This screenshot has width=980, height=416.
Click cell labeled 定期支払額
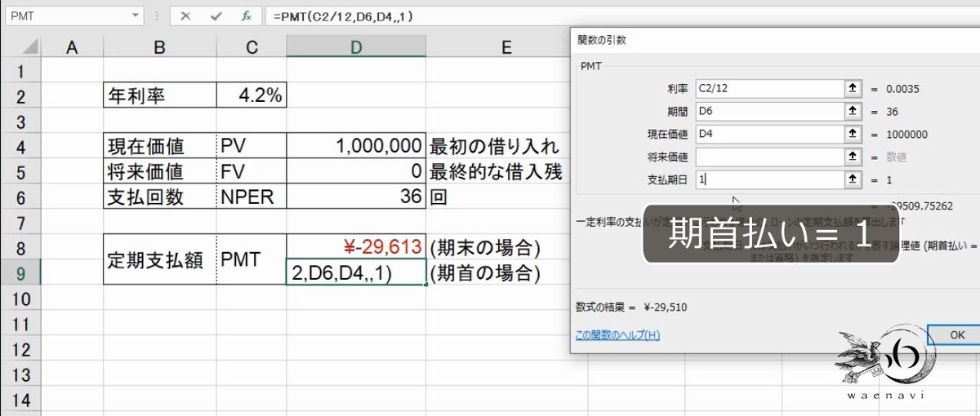click(x=160, y=260)
